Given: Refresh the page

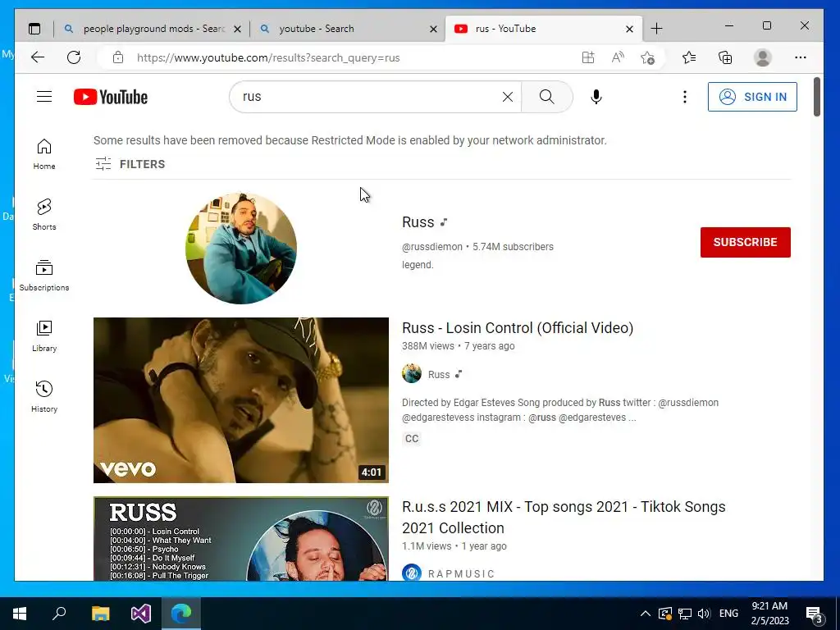Looking at the screenshot, I should [74, 57].
